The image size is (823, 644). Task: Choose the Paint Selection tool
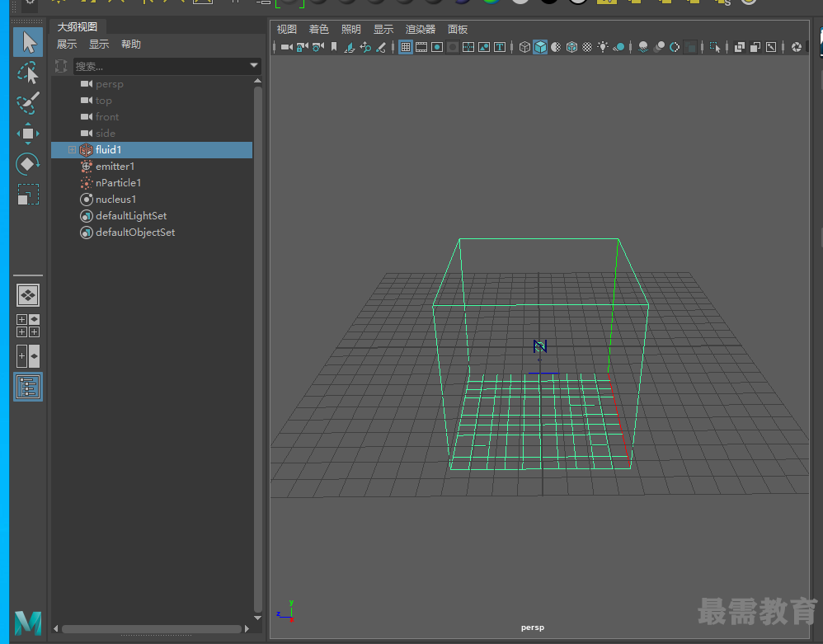[x=28, y=103]
